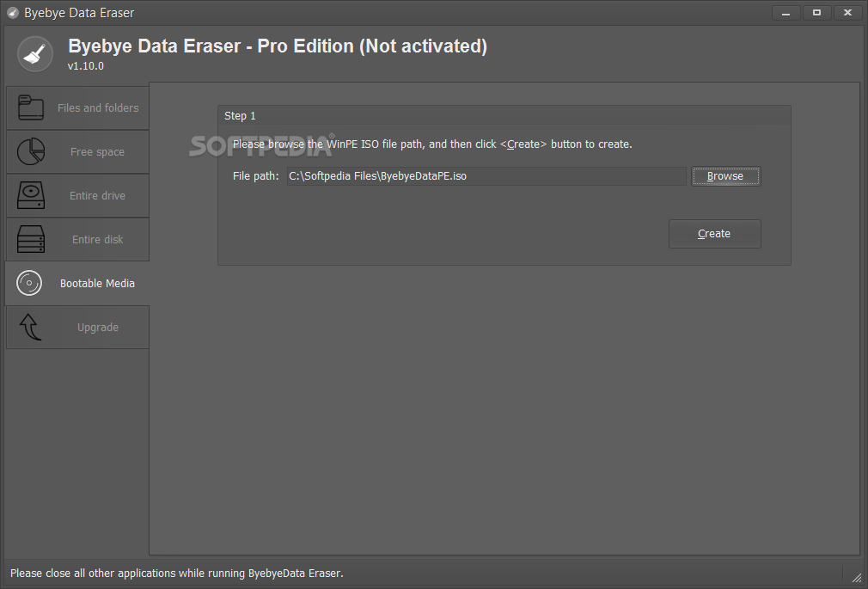Click the Bootable Media disc icon
This screenshot has height=589, width=868.
click(x=28, y=283)
